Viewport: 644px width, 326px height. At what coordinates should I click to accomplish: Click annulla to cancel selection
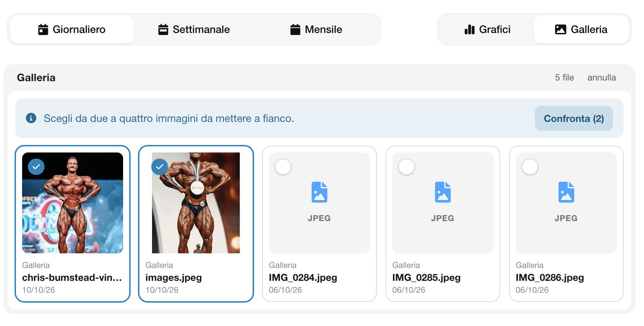point(601,77)
